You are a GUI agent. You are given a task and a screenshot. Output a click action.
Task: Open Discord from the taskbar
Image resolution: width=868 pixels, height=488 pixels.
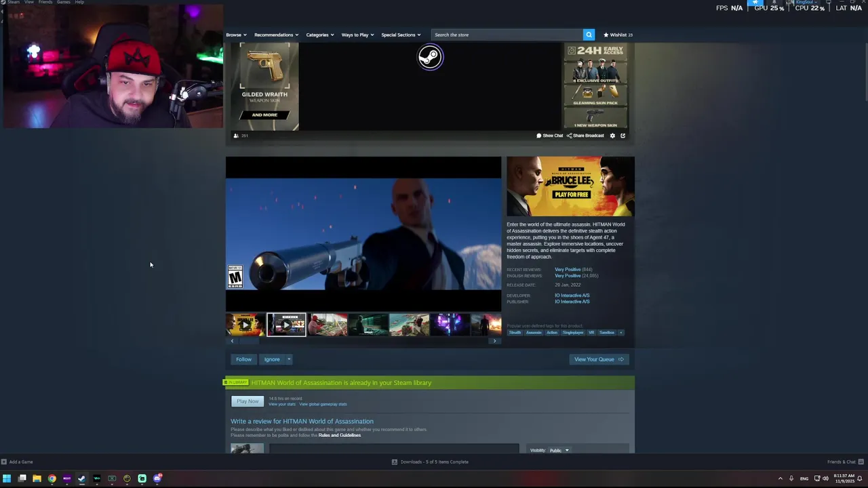[157, 479]
